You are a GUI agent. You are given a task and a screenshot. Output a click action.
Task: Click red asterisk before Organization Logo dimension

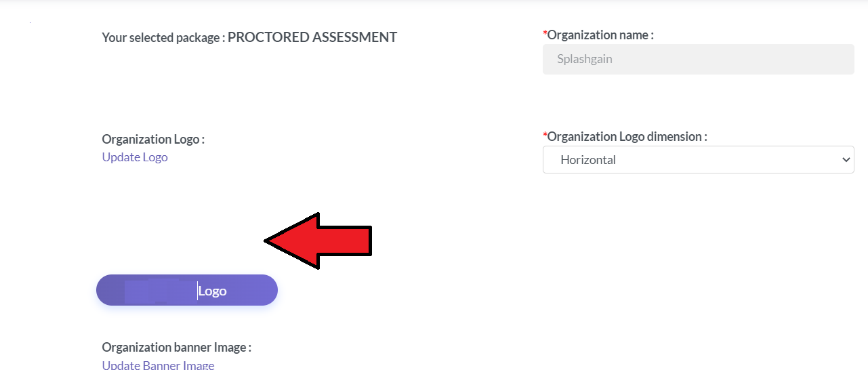(545, 136)
